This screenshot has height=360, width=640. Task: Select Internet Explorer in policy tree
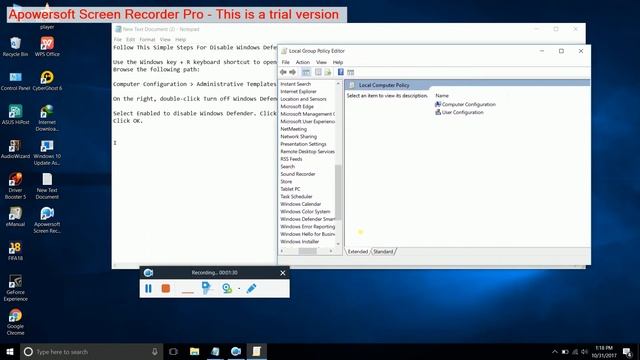coord(298,91)
